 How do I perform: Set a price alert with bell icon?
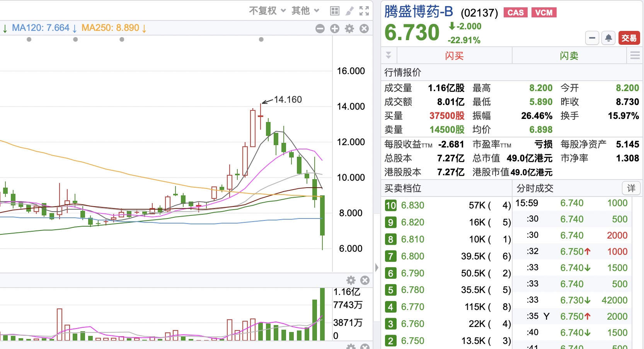pos(608,38)
